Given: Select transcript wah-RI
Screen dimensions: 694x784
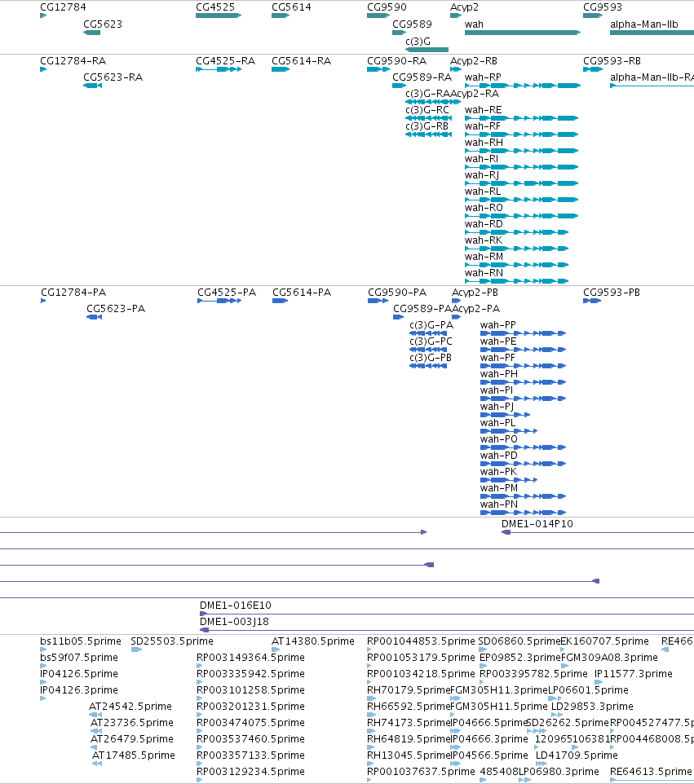Looking at the screenshot, I should (x=481, y=158).
